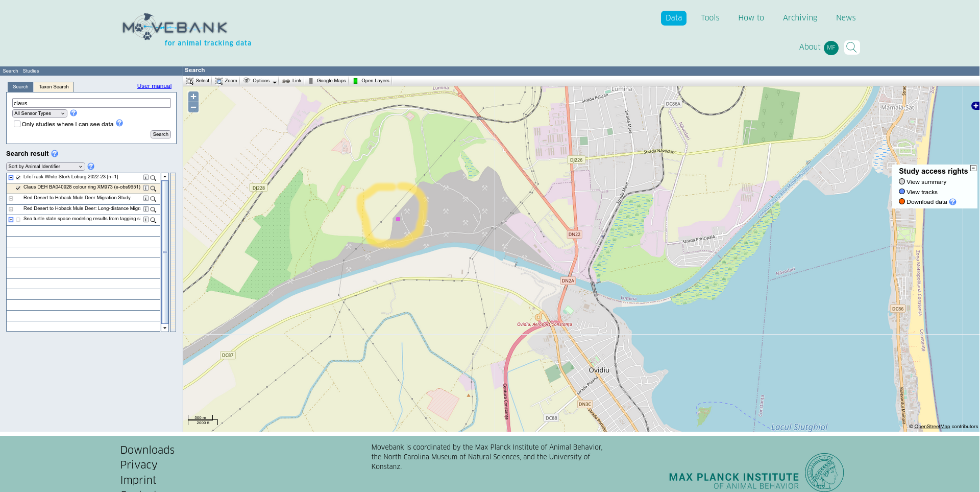
Task: Expand the Sea turtle state space modeling study
Action: coord(11,220)
